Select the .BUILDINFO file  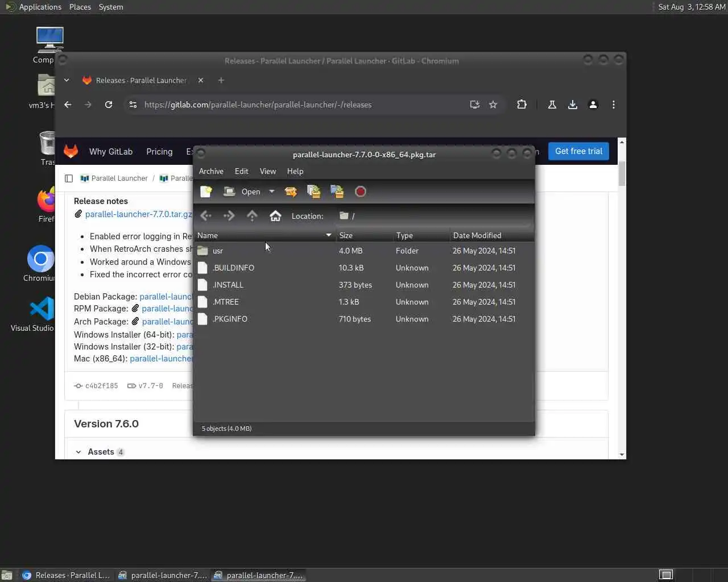[x=364, y=268]
